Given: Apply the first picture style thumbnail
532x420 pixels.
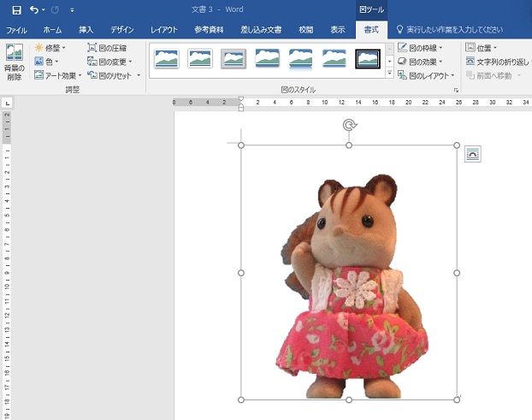Looking at the screenshot, I should 166,58.
